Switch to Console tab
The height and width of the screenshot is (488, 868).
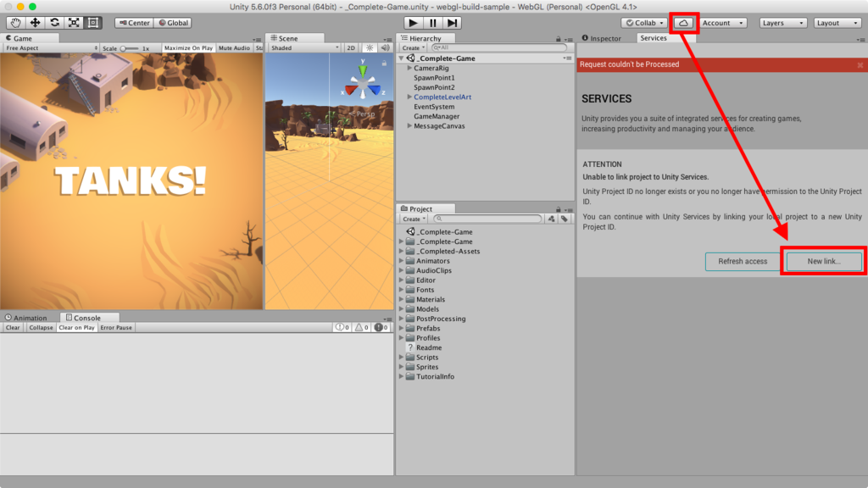pos(87,318)
